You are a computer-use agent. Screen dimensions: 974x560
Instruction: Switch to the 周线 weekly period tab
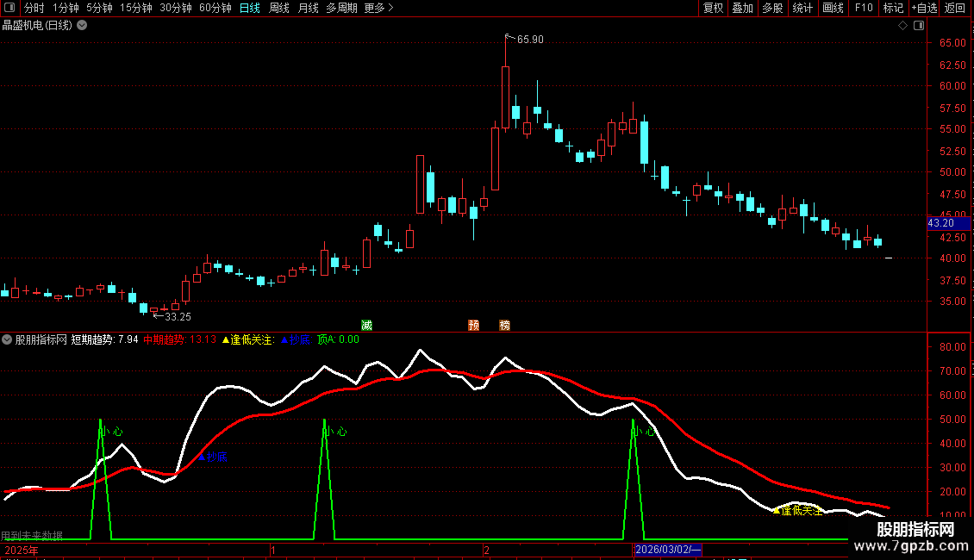278,9
